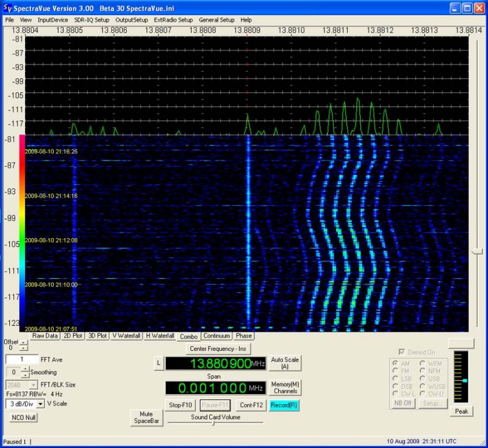This screenshot has height=448, width=488.
Task: Open the SDR-IQ Setup menu
Action: coord(91,20)
